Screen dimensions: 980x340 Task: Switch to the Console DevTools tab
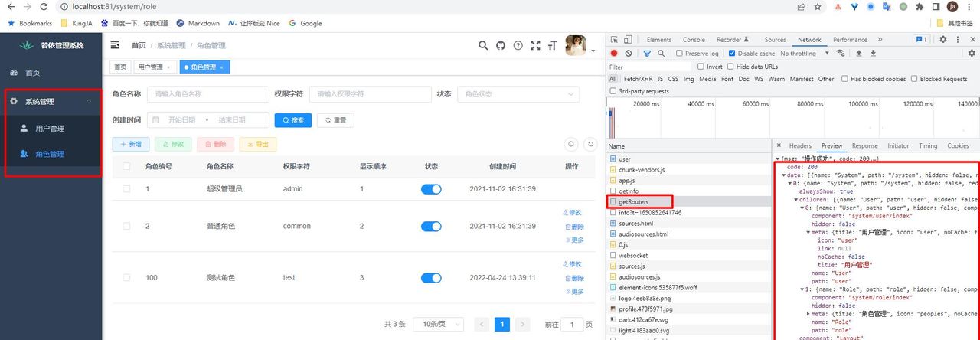pos(694,40)
